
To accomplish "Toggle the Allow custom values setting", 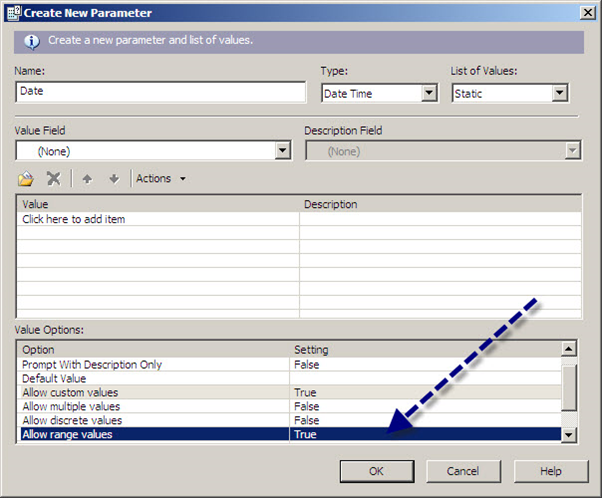I will [x=425, y=393].
